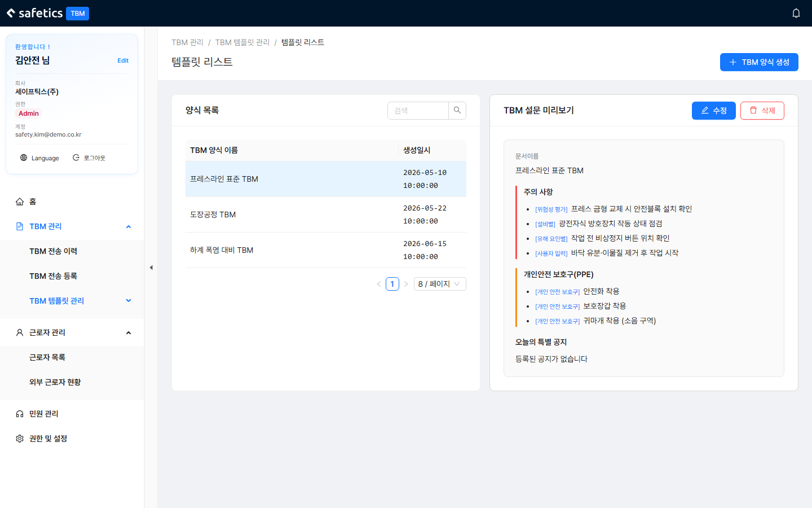Click the 권한 및 설정 menu label
The height and width of the screenshot is (508, 812).
(x=48, y=439)
